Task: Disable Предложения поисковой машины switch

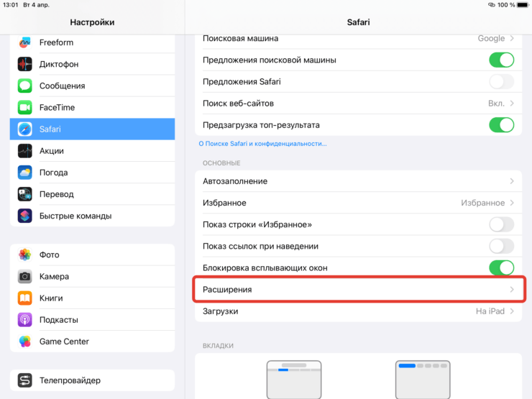Action: click(x=502, y=60)
